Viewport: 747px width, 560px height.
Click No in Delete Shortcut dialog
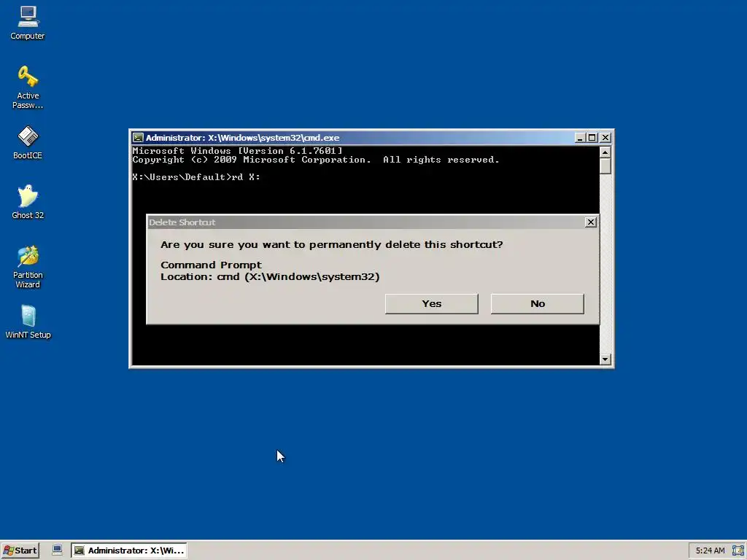[538, 304]
